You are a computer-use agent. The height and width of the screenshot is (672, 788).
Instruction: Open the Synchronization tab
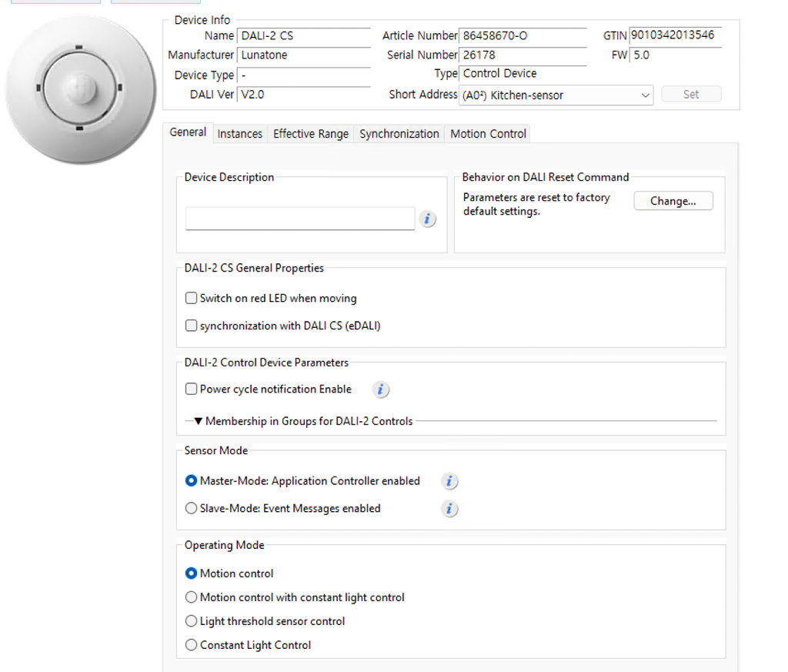[399, 134]
